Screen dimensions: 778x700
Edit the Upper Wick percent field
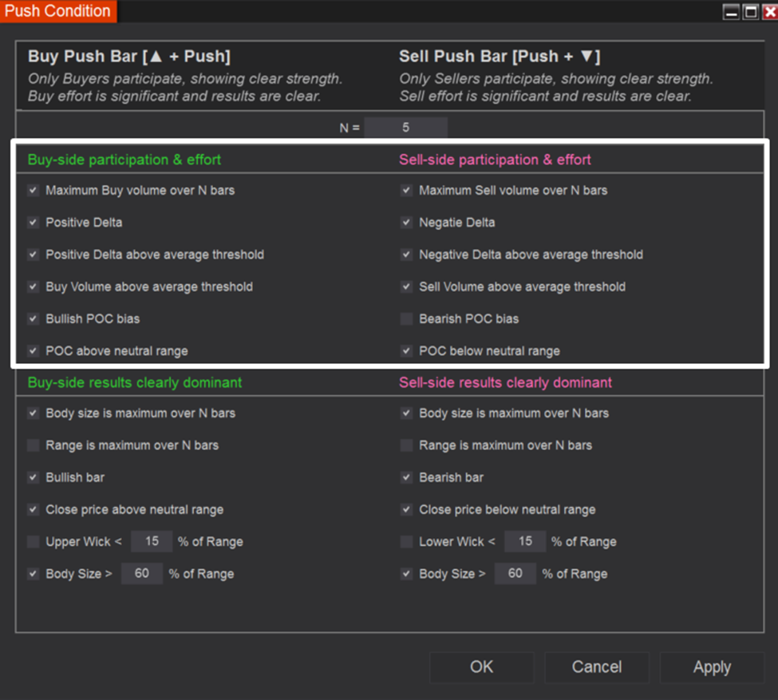click(x=152, y=541)
